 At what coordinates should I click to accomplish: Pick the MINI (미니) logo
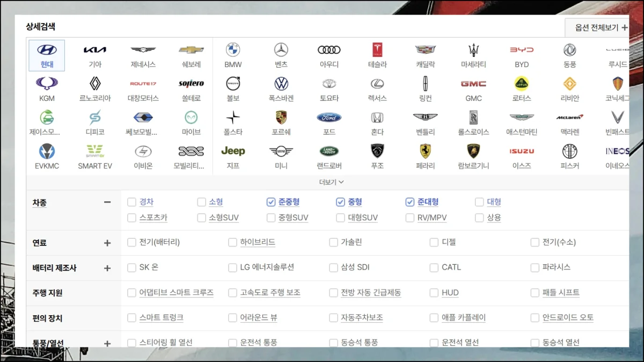[281, 151]
